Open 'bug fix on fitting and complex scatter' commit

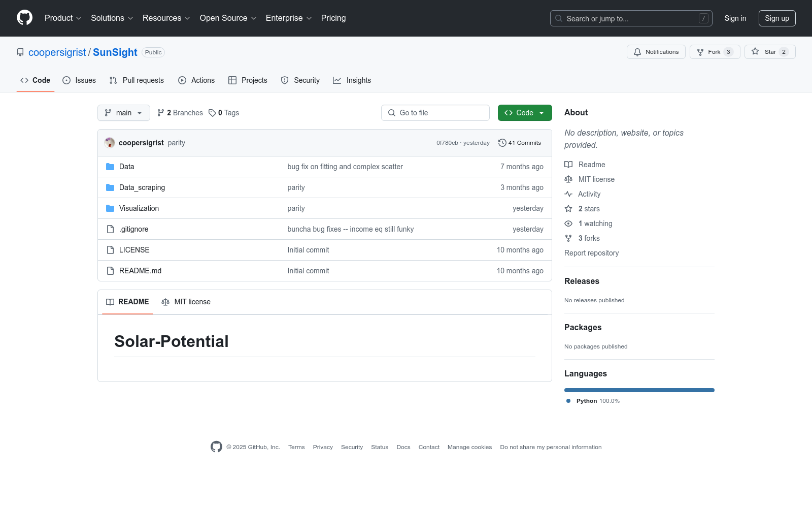click(x=345, y=167)
